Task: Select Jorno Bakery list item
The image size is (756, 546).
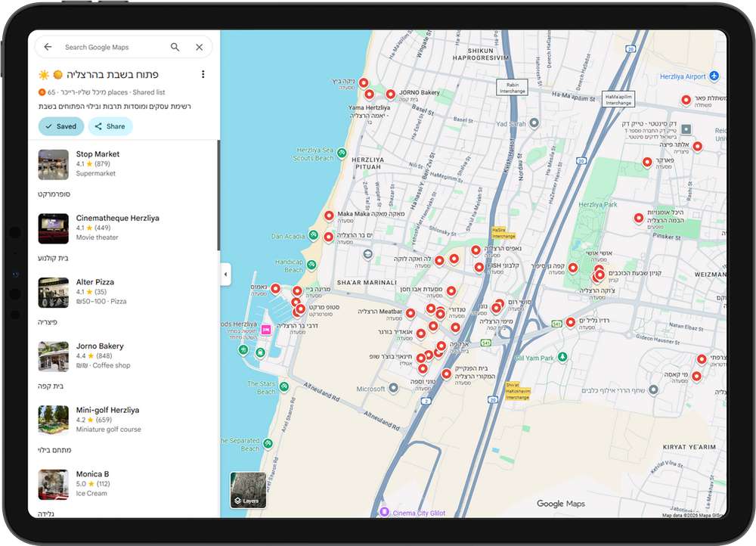Action: 100,346
